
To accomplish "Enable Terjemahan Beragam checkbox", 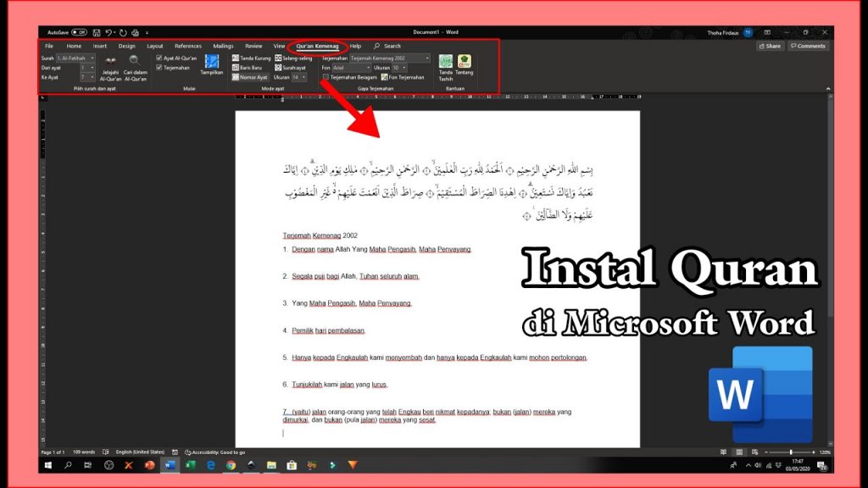I will pyautogui.click(x=325, y=77).
